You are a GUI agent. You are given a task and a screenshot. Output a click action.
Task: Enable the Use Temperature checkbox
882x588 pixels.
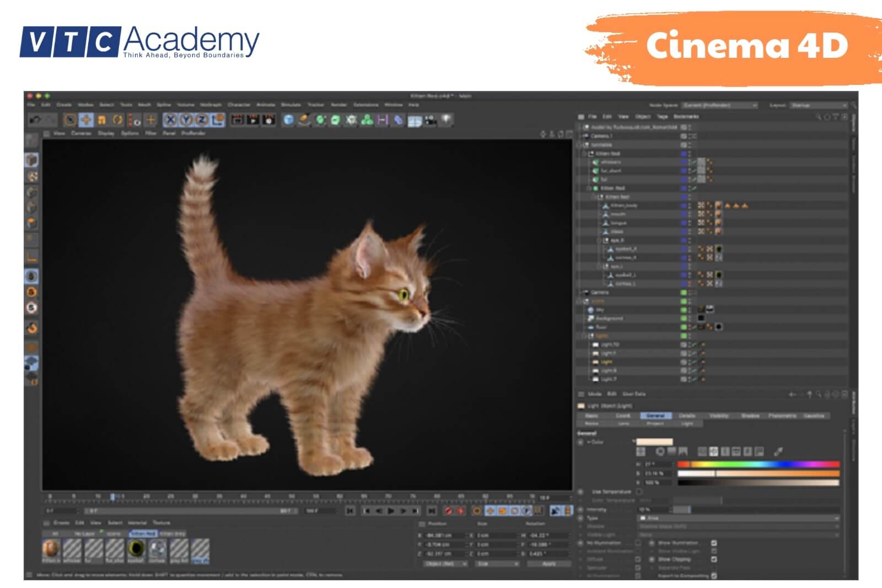(x=639, y=492)
